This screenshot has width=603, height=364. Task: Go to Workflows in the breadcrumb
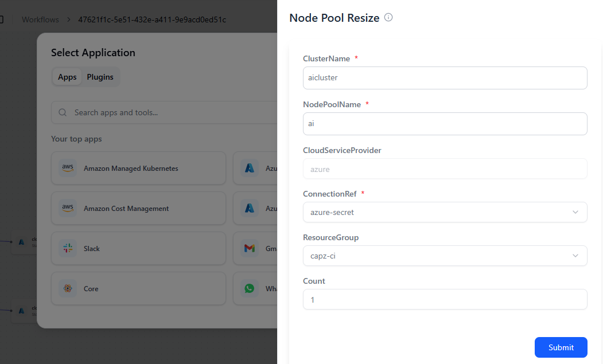pos(40,19)
